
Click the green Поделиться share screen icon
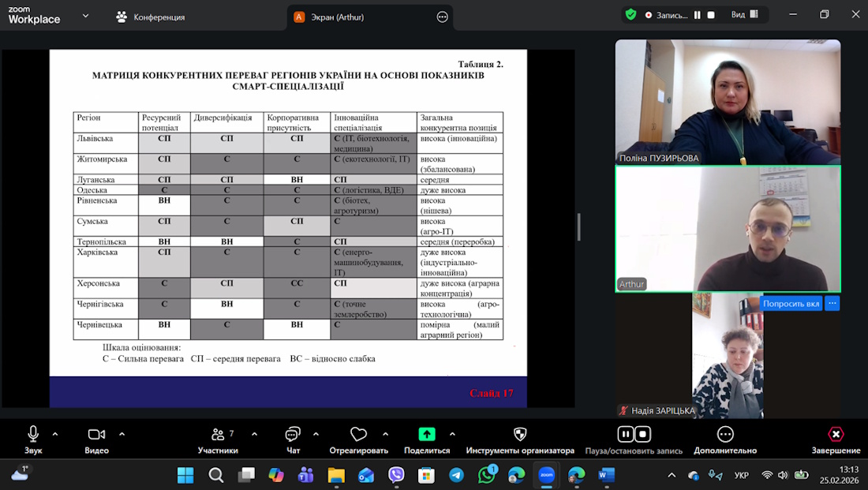click(x=426, y=435)
